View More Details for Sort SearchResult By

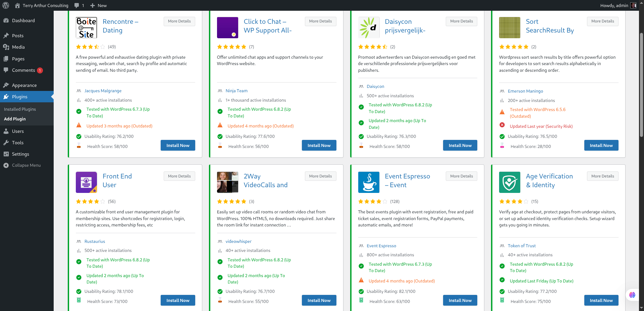point(603,21)
